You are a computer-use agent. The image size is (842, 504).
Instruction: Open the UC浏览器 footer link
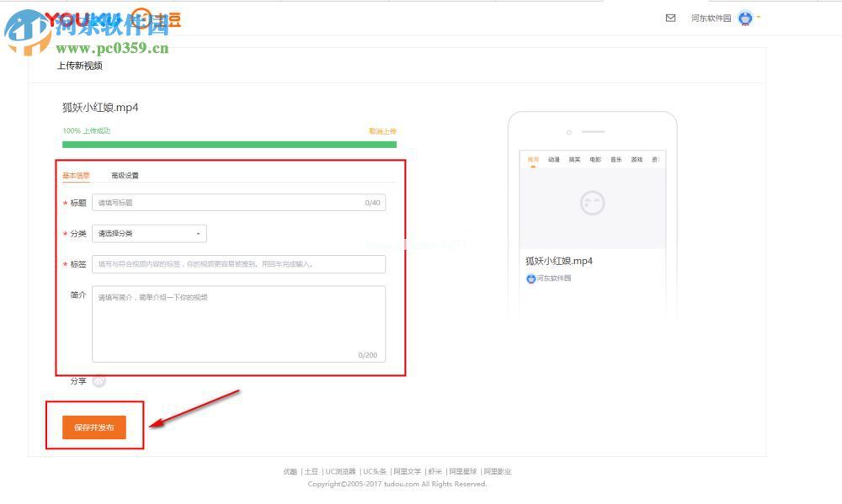340,472
